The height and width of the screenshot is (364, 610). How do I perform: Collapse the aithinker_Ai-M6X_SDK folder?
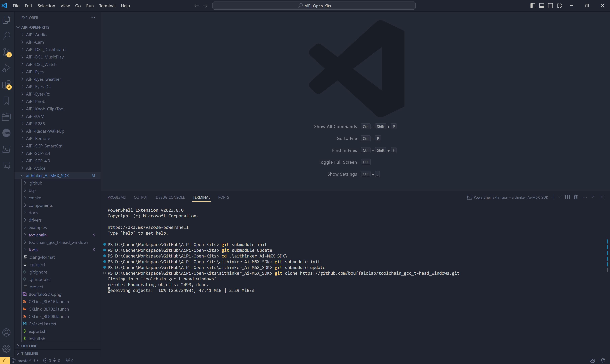click(x=58, y=176)
